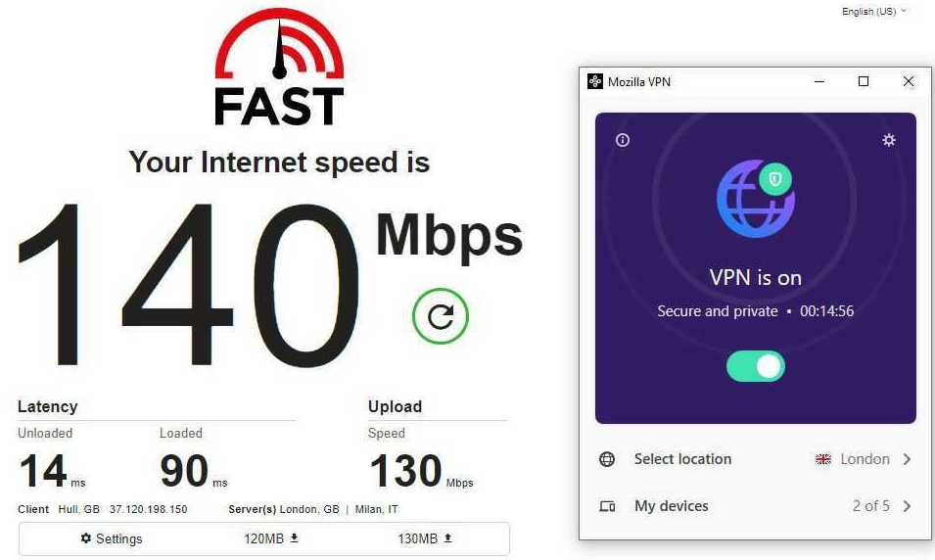This screenshot has height=560, width=935.
Task: Click the FAST speedometer logo
Action: pyautogui.click(x=279, y=67)
